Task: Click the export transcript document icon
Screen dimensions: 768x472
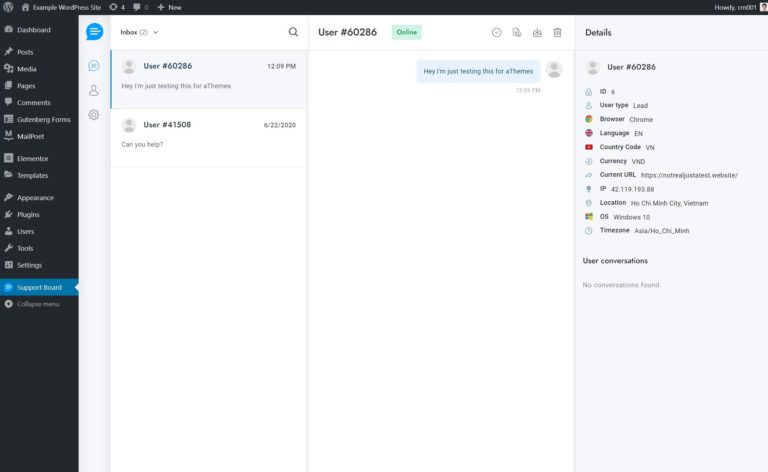Action: point(517,32)
